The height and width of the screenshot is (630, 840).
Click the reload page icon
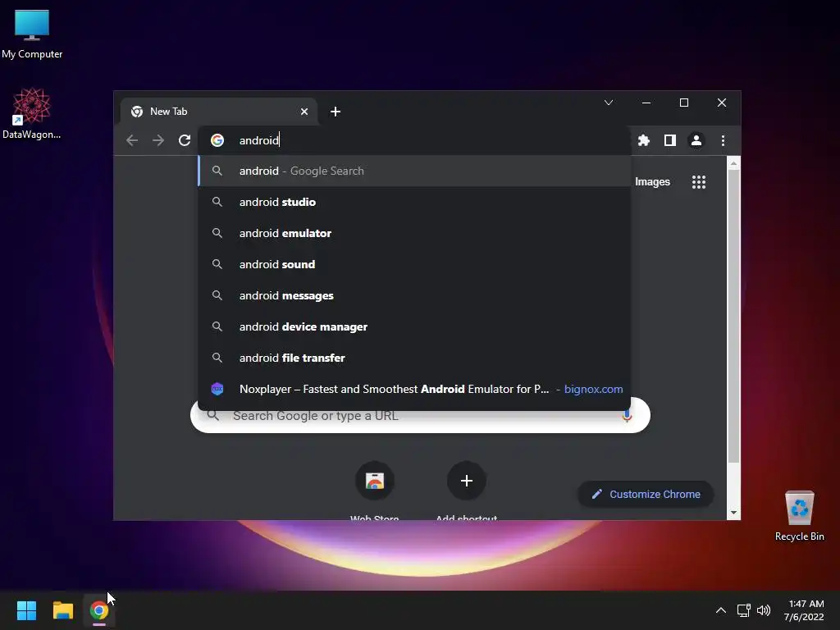tap(185, 140)
